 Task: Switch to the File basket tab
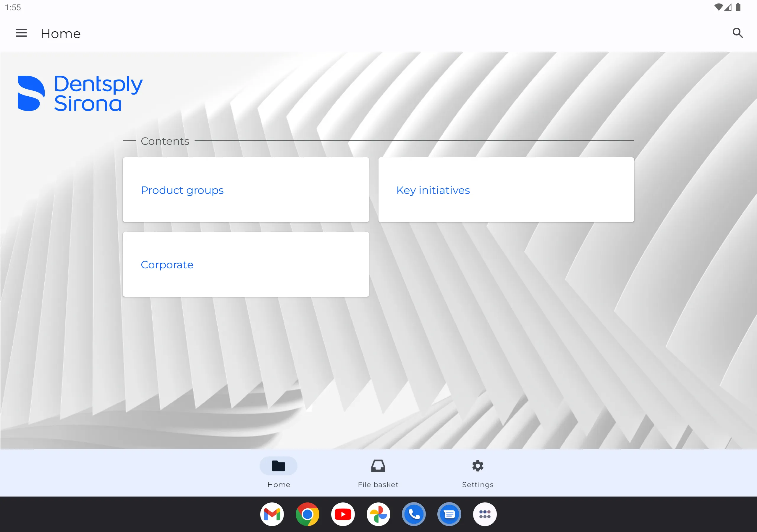(378, 473)
